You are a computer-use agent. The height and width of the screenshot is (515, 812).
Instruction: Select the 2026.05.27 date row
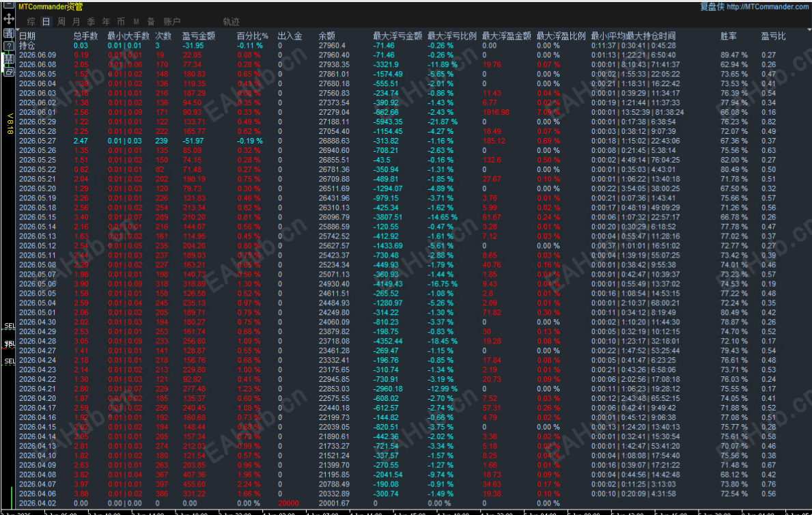pos(38,141)
